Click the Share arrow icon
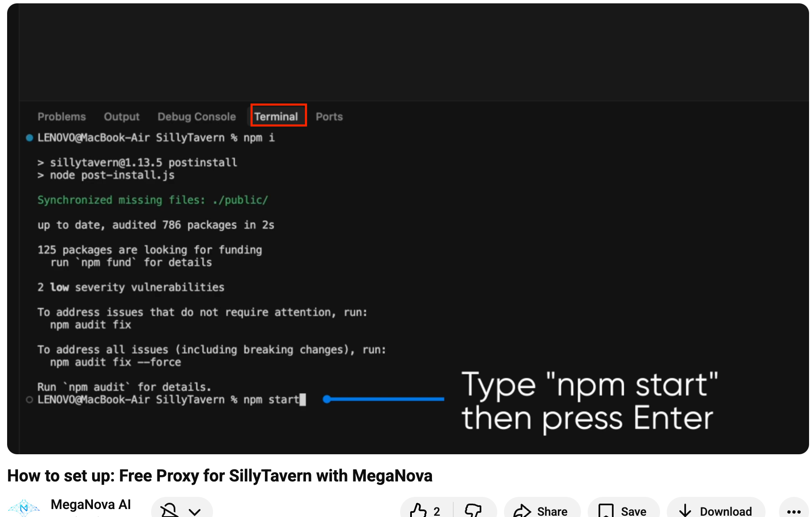The width and height of the screenshot is (812, 517). pyautogui.click(x=522, y=511)
